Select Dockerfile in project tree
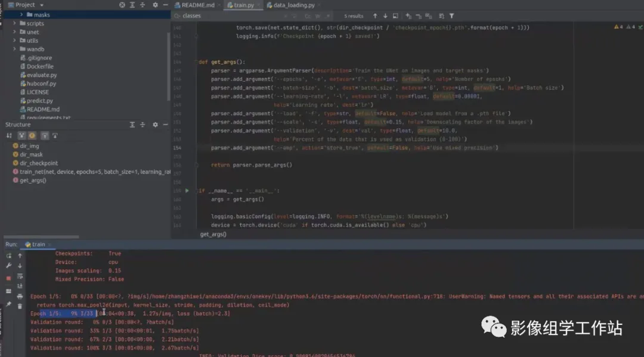This screenshot has height=357, width=644. (x=37, y=67)
